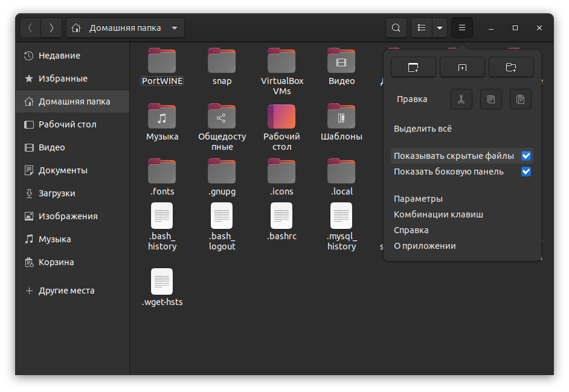Select Параметры menu entry
Viewport: 569px width, 392px height.
click(x=418, y=199)
